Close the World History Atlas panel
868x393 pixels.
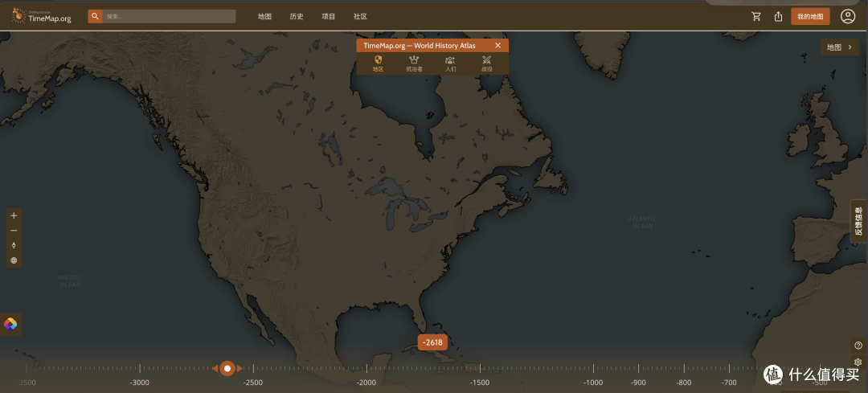coord(497,45)
